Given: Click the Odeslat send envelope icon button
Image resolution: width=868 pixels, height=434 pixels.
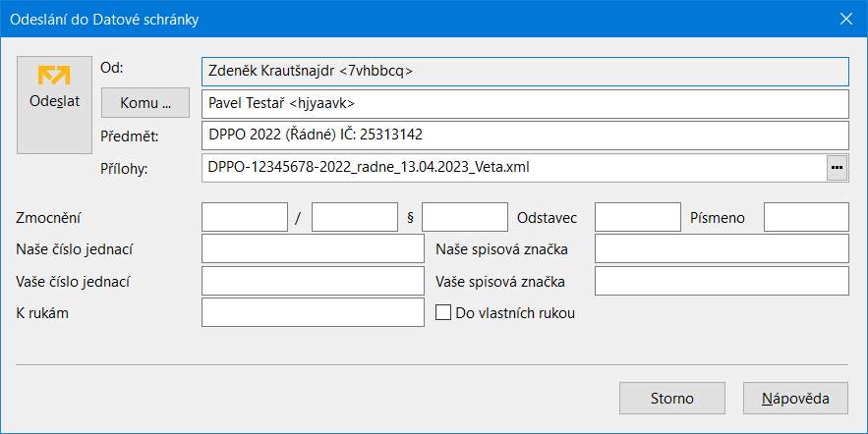Looking at the screenshot, I should pyautogui.click(x=54, y=105).
